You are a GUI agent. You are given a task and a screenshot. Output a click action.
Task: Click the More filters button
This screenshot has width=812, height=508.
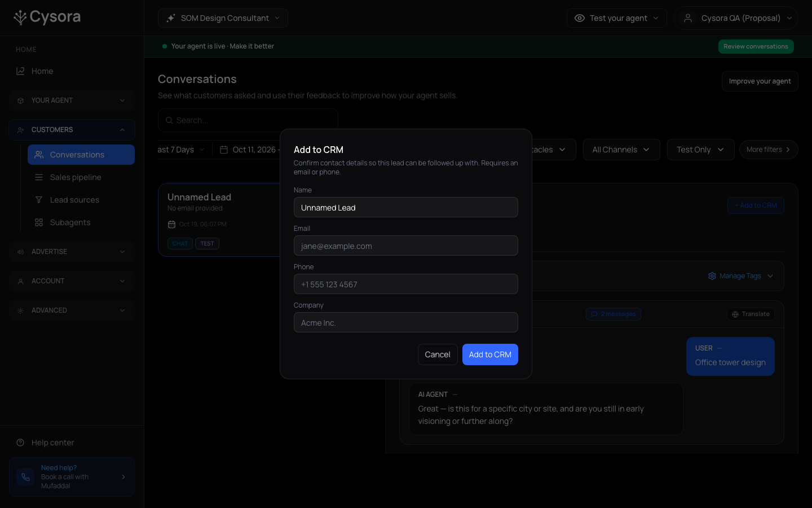pos(769,150)
